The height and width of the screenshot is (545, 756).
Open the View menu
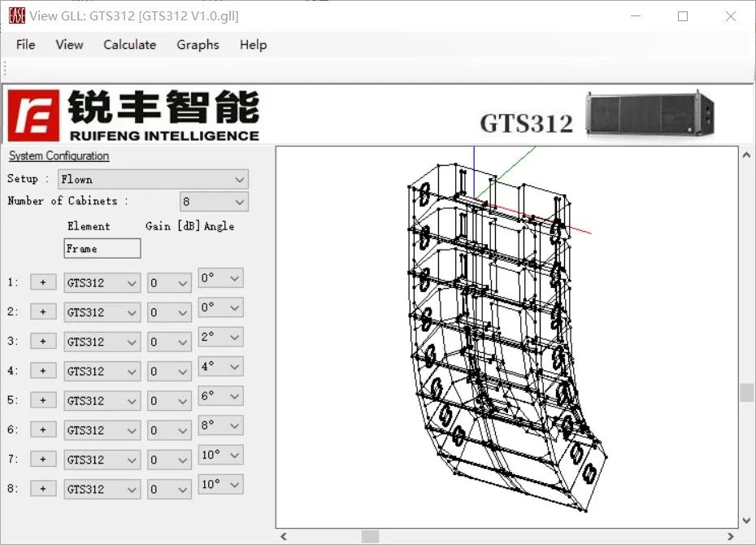click(69, 45)
